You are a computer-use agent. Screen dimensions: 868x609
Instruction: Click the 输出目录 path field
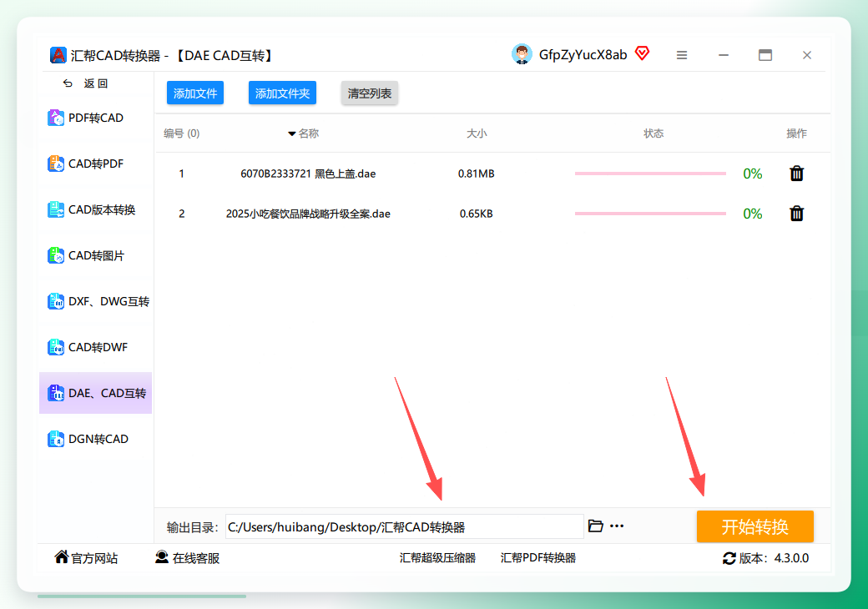(x=405, y=526)
